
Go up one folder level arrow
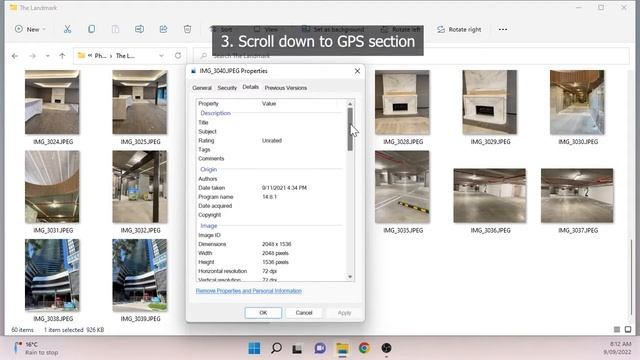coord(62,56)
